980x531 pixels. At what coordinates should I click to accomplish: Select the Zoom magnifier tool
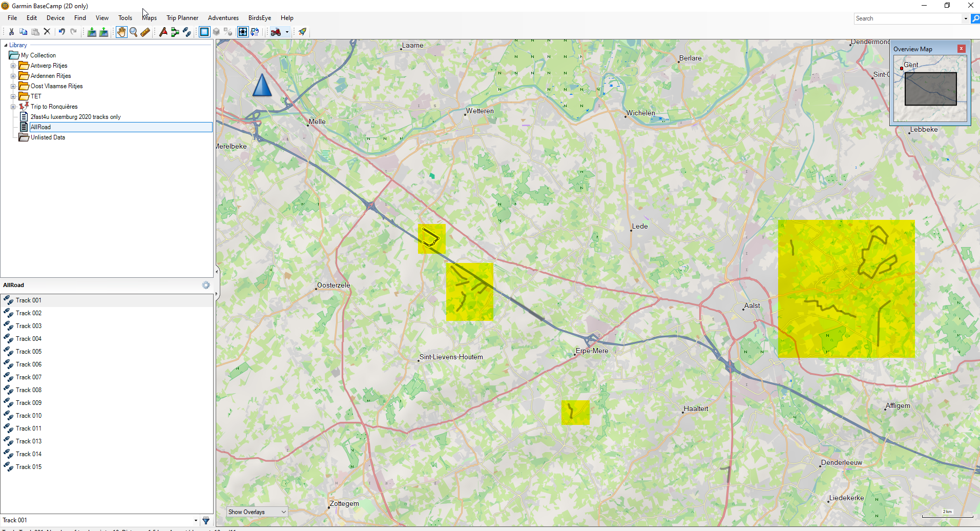click(x=134, y=32)
